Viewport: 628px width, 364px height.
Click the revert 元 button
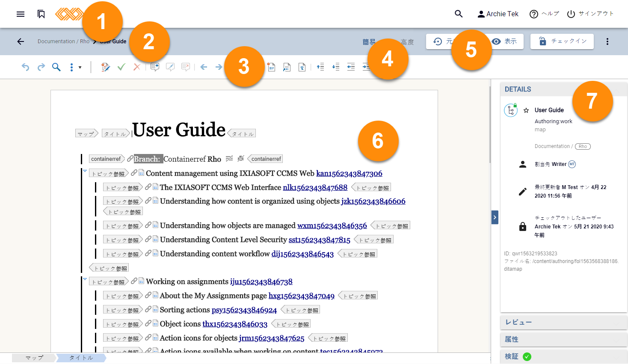tap(442, 41)
